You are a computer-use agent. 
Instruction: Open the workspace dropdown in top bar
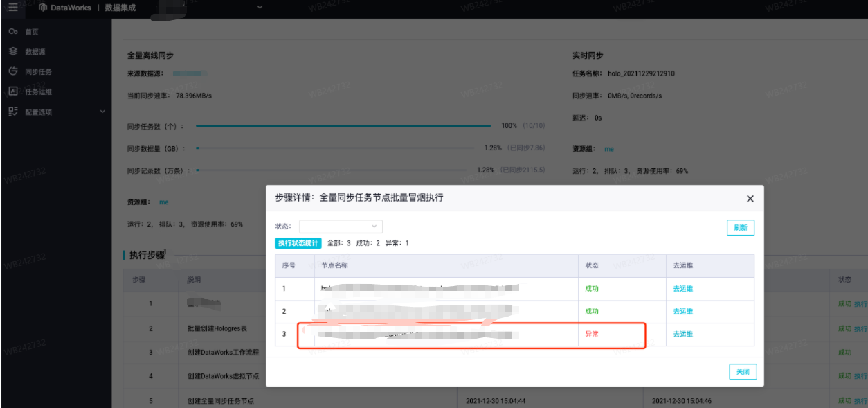[x=260, y=8]
